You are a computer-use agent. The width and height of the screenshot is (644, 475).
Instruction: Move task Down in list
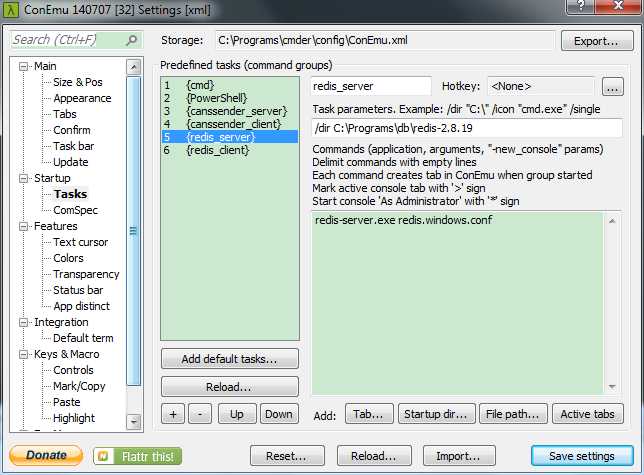279,414
